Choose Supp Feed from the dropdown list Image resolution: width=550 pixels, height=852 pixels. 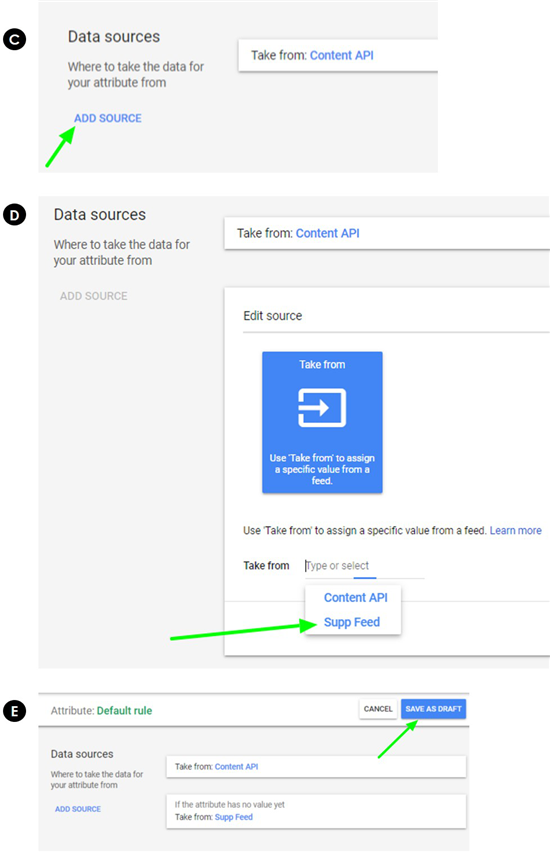[x=352, y=622]
